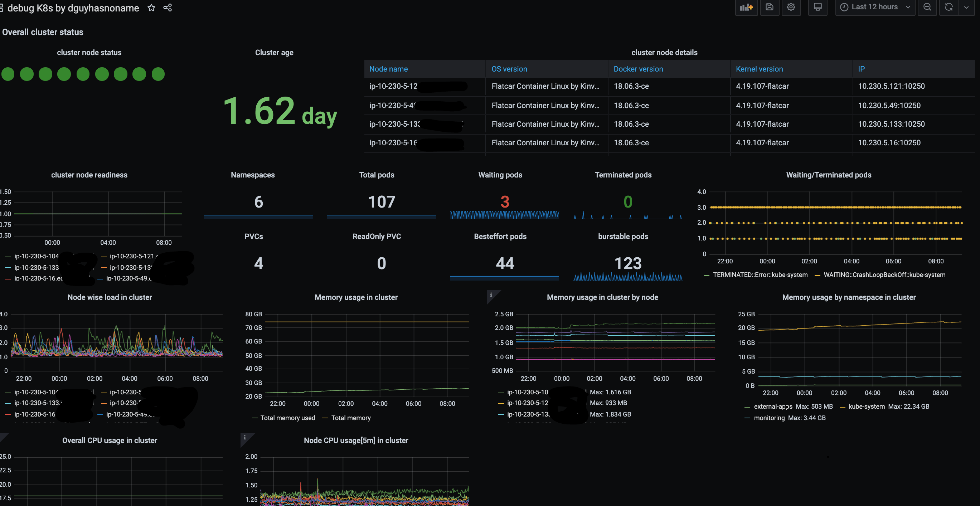
Task: Show info tooltip on Node CPU usage[5m] panel
Action: (x=244, y=438)
